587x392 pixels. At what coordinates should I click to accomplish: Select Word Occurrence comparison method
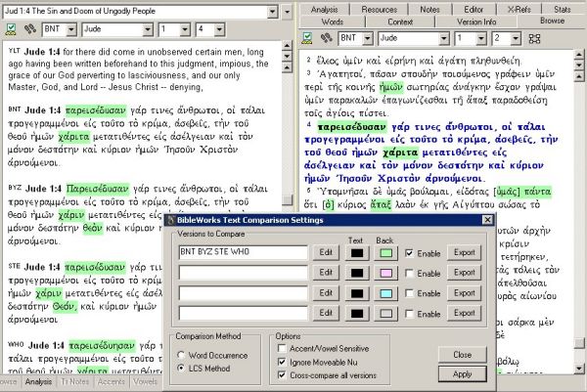pyautogui.click(x=181, y=355)
